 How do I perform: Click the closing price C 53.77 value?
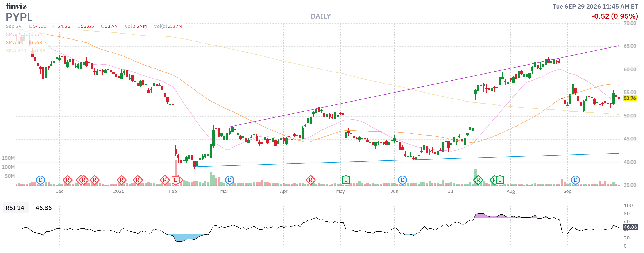tap(109, 26)
